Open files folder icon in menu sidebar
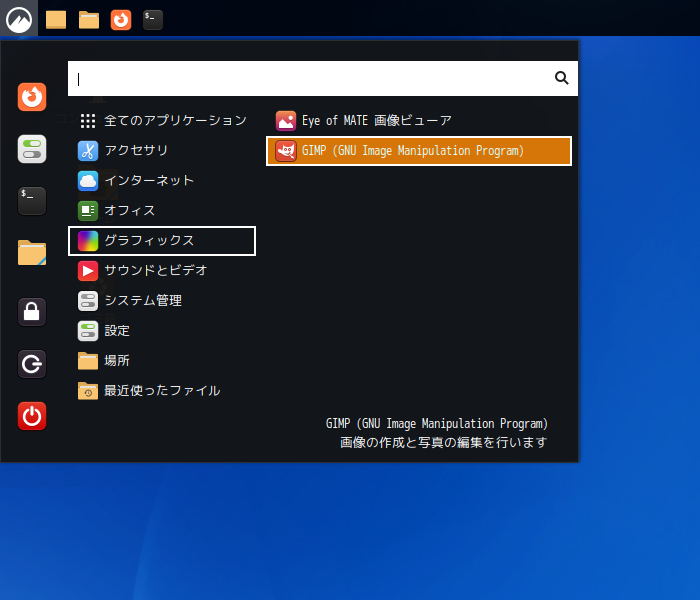This screenshot has height=600, width=700. pos(32,253)
